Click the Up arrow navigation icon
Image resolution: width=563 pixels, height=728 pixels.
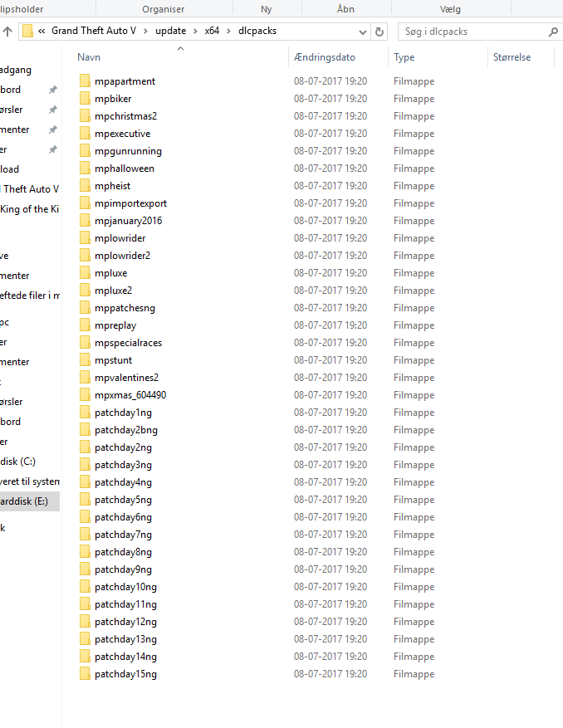7,32
